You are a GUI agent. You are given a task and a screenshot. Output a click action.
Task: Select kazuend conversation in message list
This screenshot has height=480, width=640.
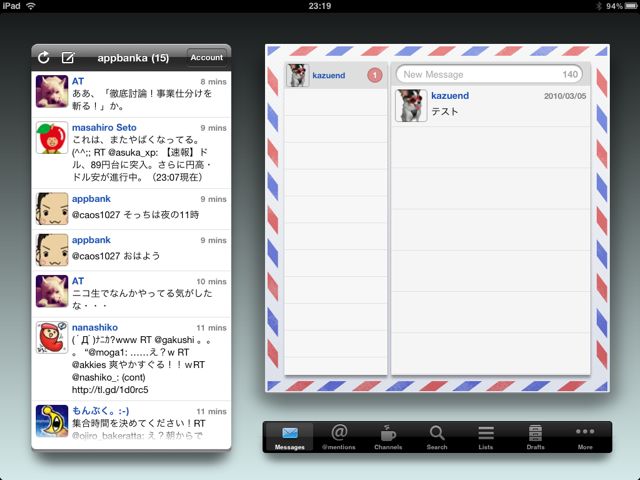click(x=336, y=76)
